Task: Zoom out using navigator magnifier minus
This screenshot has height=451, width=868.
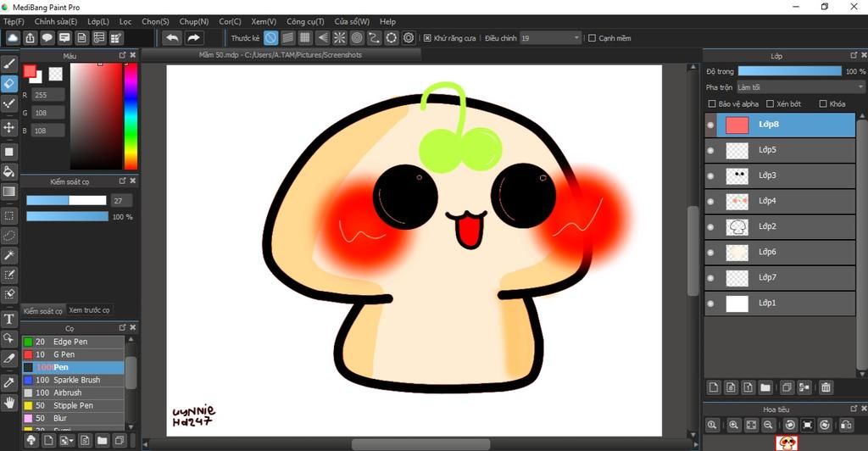Action: pyautogui.click(x=768, y=425)
